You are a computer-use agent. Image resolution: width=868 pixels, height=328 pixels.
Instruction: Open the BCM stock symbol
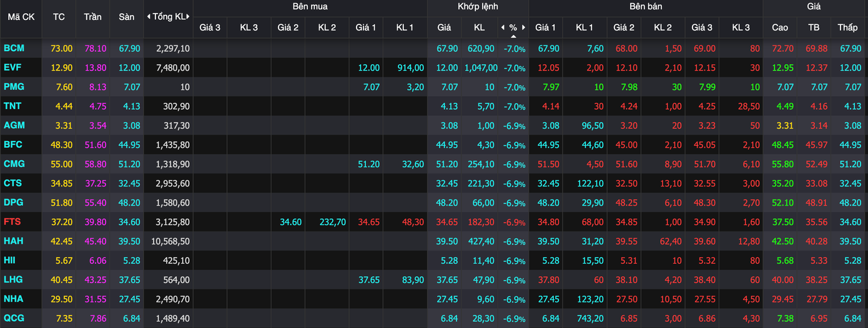point(14,48)
